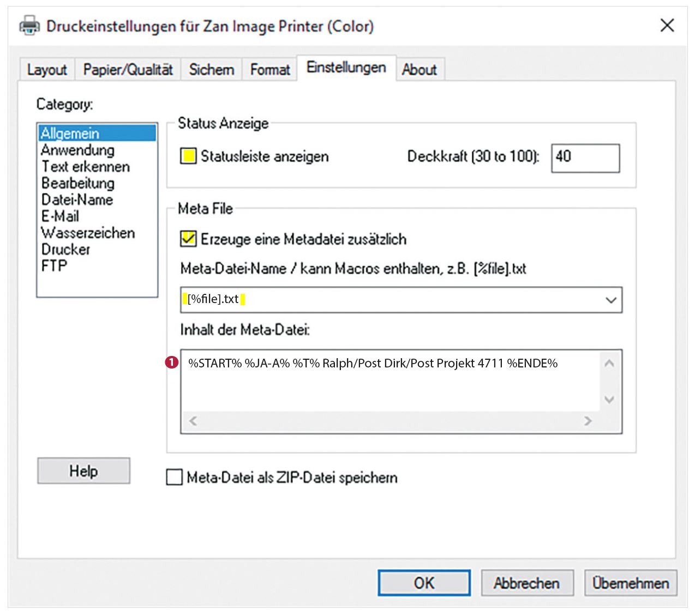Click the Deckkraft opacity value field
The width and height of the screenshot is (695, 616).
pyautogui.click(x=585, y=158)
